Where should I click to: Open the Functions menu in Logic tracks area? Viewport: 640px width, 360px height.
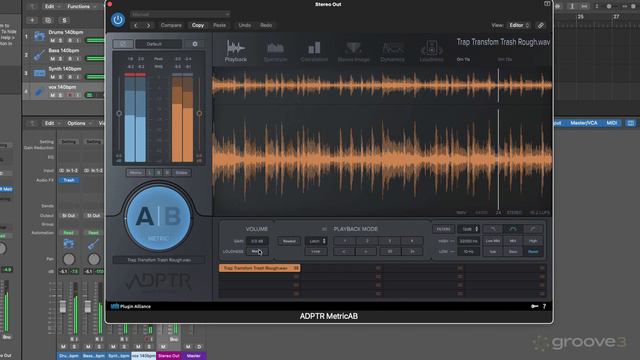81,7
